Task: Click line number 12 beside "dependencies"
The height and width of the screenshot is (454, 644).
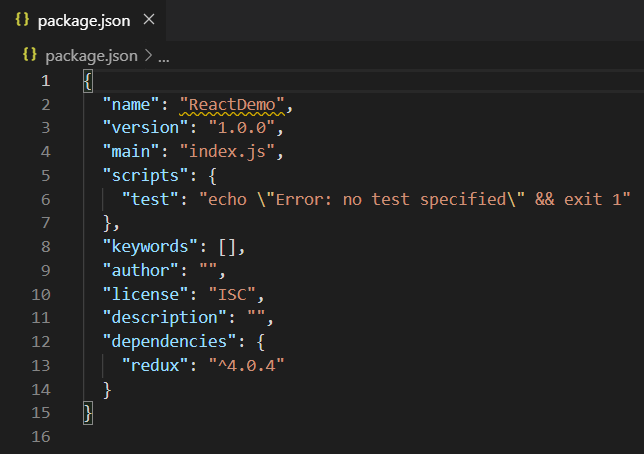Action: pyautogui.click(x=42, y=342)
